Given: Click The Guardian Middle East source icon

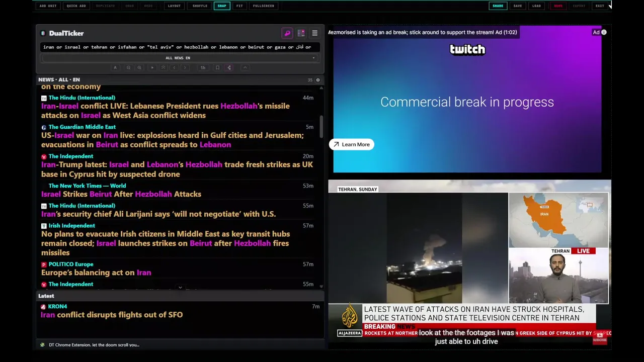Looking at the screenshot, I should point(44,127).
